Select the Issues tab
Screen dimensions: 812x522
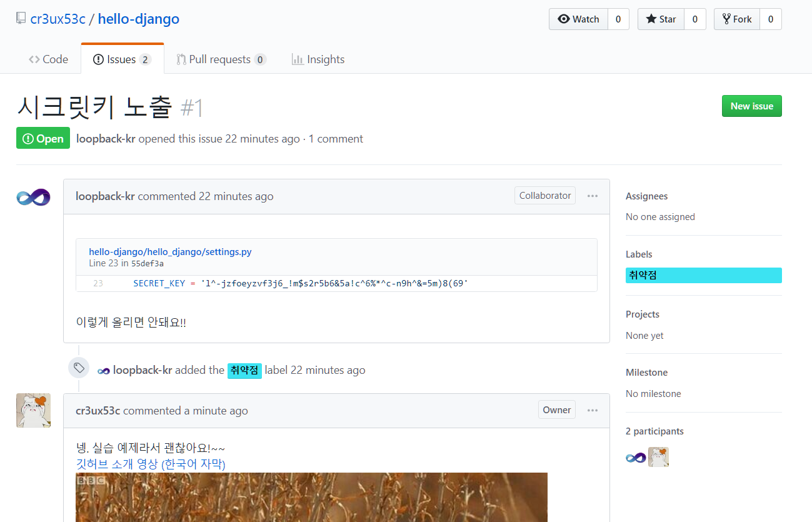123,59
